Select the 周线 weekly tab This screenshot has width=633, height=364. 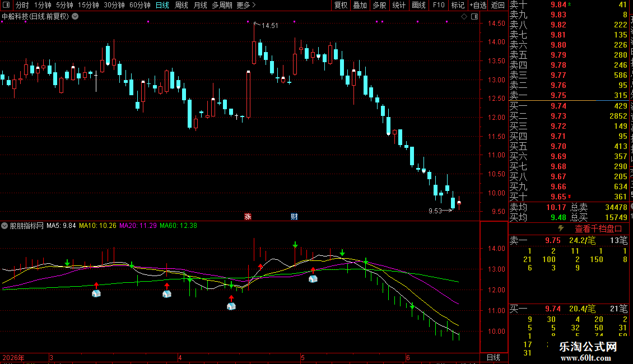tap(181, 5)
